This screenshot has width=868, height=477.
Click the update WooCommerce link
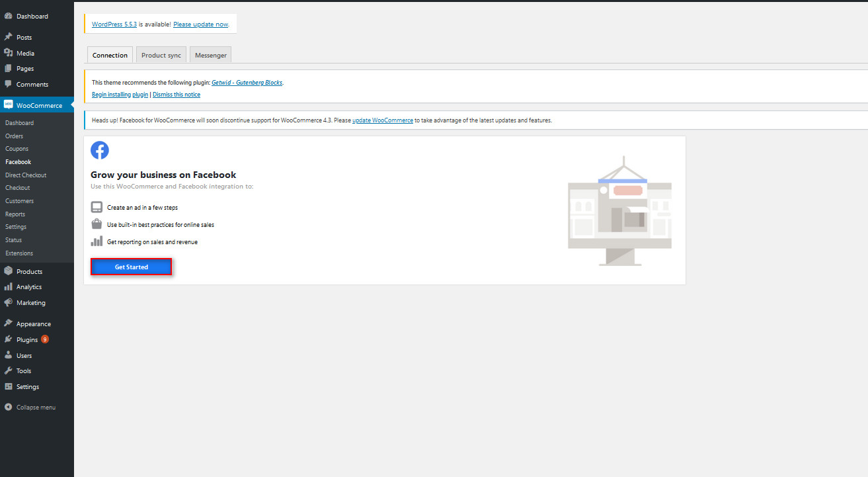pyautogui.click(x=383, y=120)
